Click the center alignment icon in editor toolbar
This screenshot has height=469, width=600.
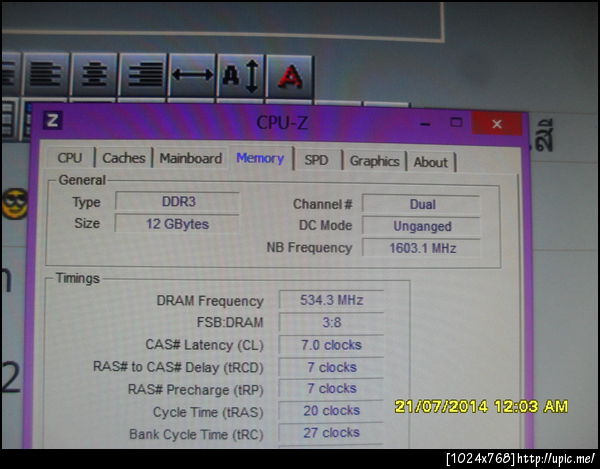pyautogui.click(x=94, y=75)
